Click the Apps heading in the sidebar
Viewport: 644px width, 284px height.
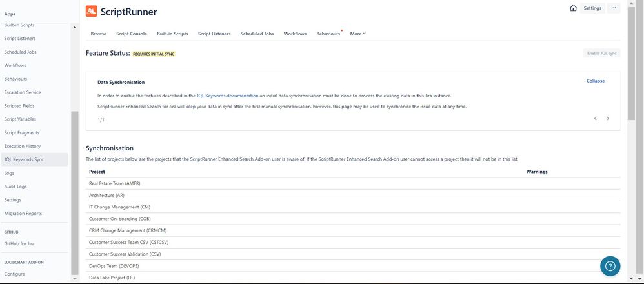tap(10, 14)
